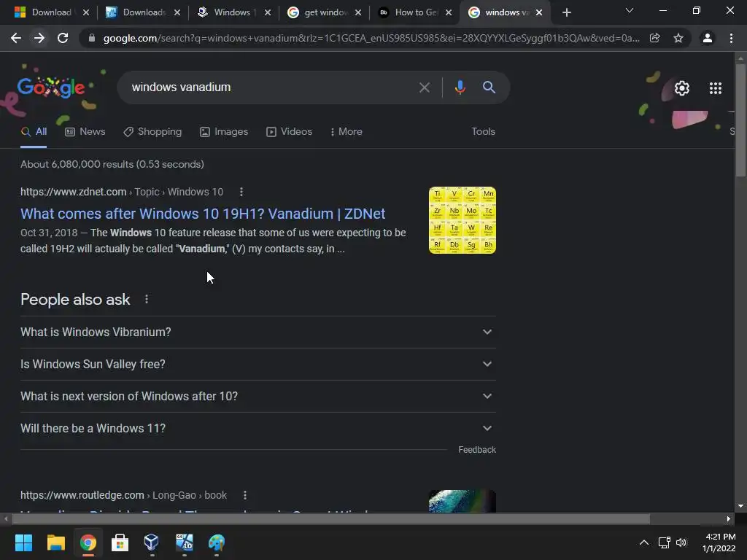Open the More search filters dropdown
This screenshot has width=747, height=560.
(x=347, y=131)
